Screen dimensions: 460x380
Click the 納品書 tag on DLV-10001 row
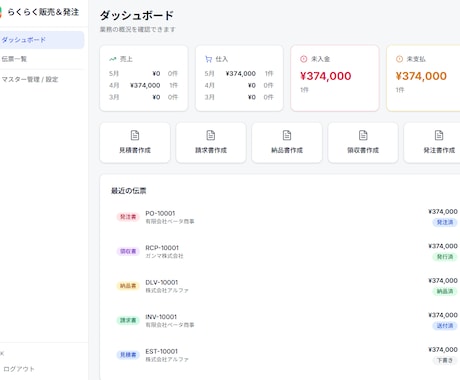click(128, 286)
